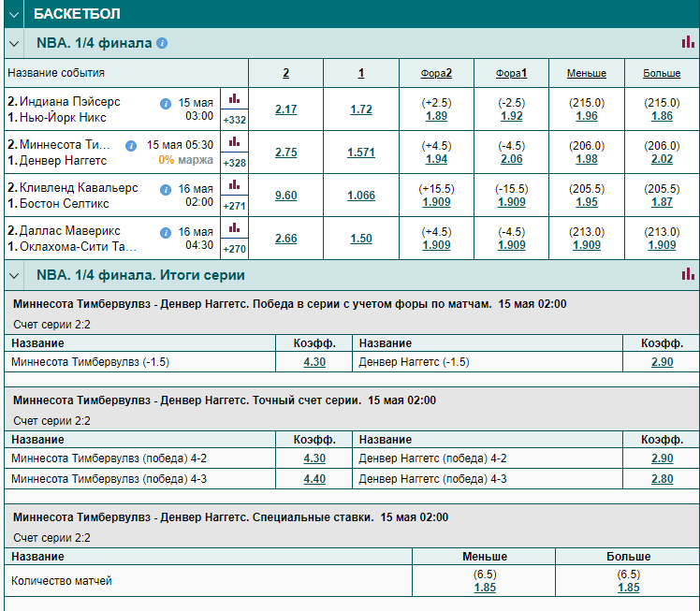This screenshot has height=611, width=700.
Task: Collapse the БАСКЕТБОЛ section chevron
Action: (x=14, y=14)
